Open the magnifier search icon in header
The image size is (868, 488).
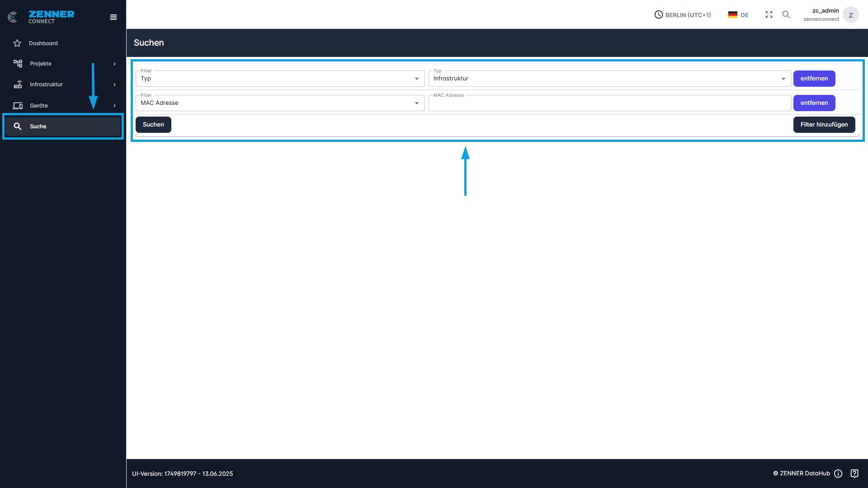click(786, 15)
